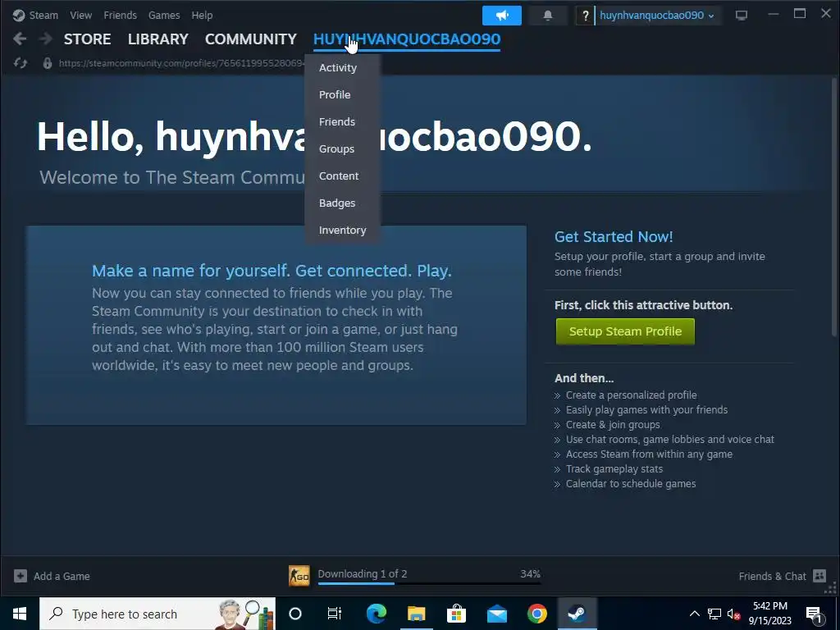
Task: Click the muted volume tray icon
Action: (x=734, y=614)
